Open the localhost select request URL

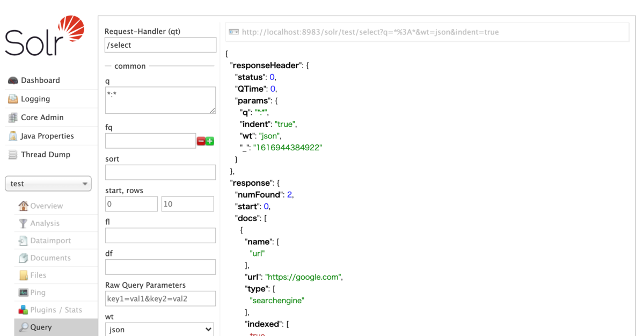click(x=370, y=32)
